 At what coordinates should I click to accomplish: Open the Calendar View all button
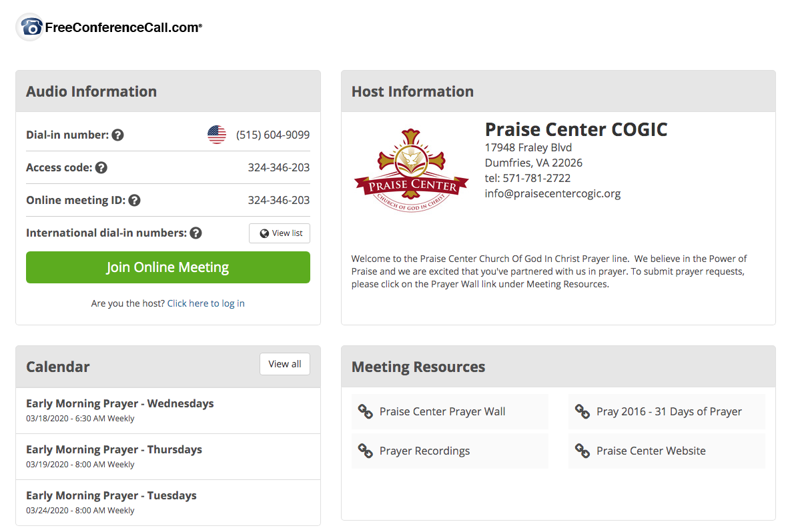coord(285,364)
